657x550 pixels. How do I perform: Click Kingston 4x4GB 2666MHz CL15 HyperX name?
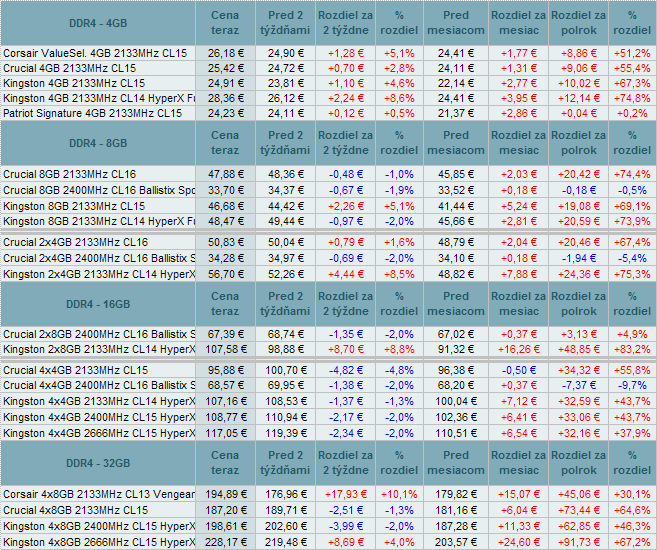point(99,433)
